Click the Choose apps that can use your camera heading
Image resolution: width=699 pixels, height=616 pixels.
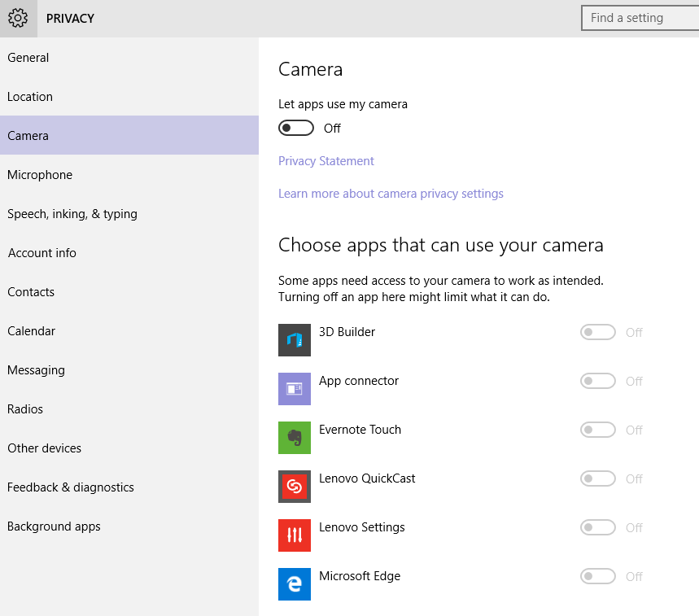[x=440, y=245]
